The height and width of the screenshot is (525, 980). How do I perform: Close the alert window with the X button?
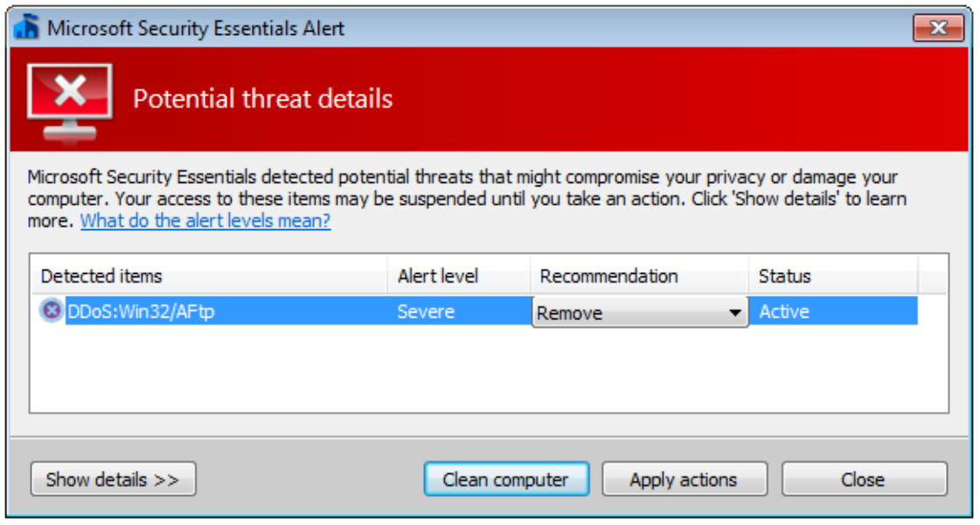(938, 28)
